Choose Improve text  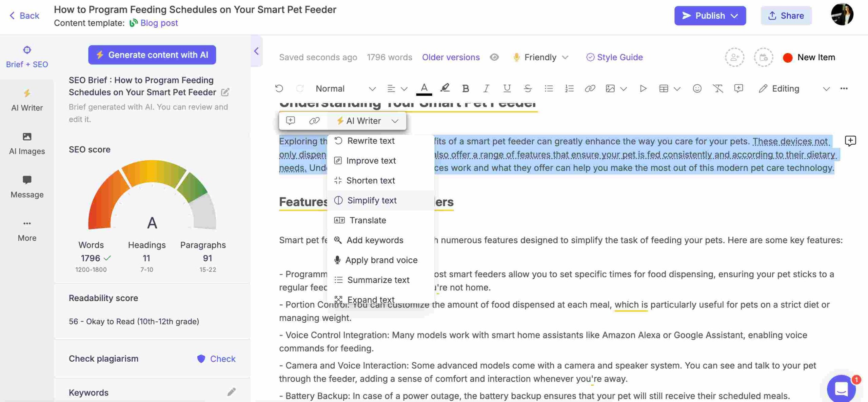[x=381, y=161]
